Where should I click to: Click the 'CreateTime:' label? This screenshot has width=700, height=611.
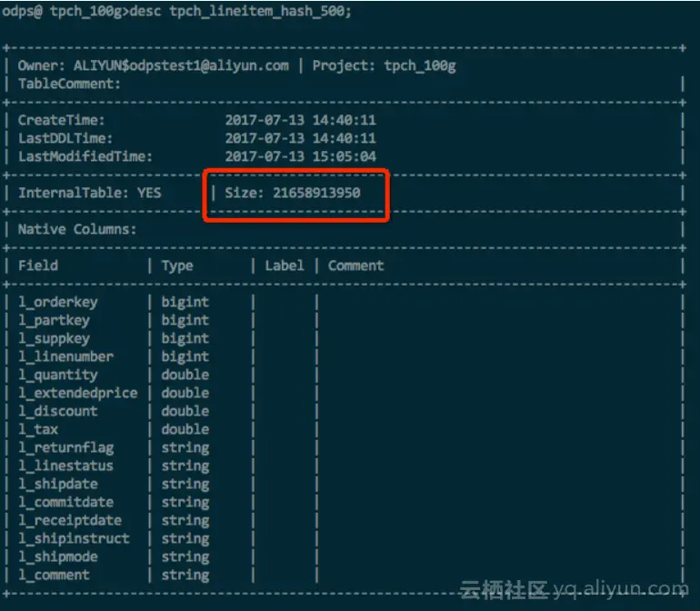point(61,120)
